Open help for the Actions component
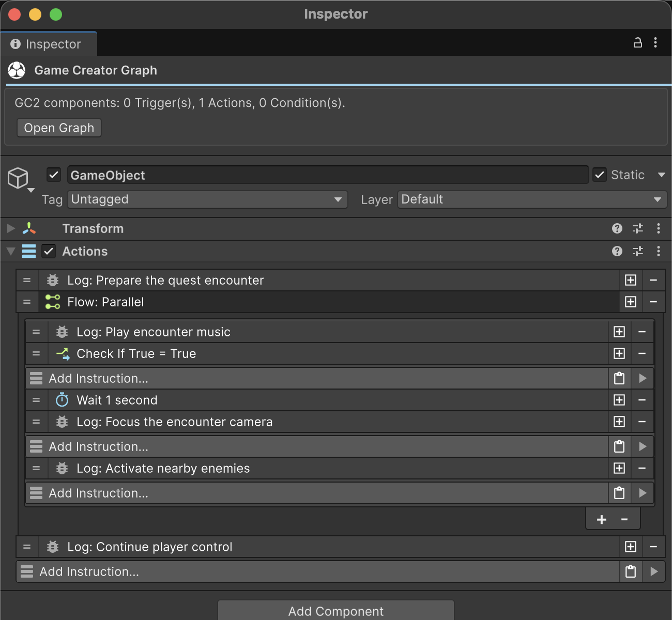 (617, 251)
